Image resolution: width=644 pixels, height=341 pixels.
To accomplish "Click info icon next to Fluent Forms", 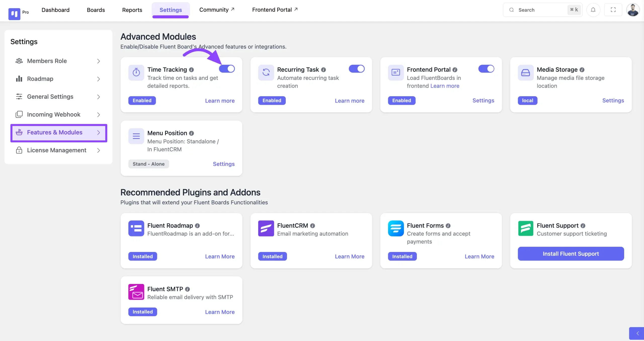I will 448,226.
